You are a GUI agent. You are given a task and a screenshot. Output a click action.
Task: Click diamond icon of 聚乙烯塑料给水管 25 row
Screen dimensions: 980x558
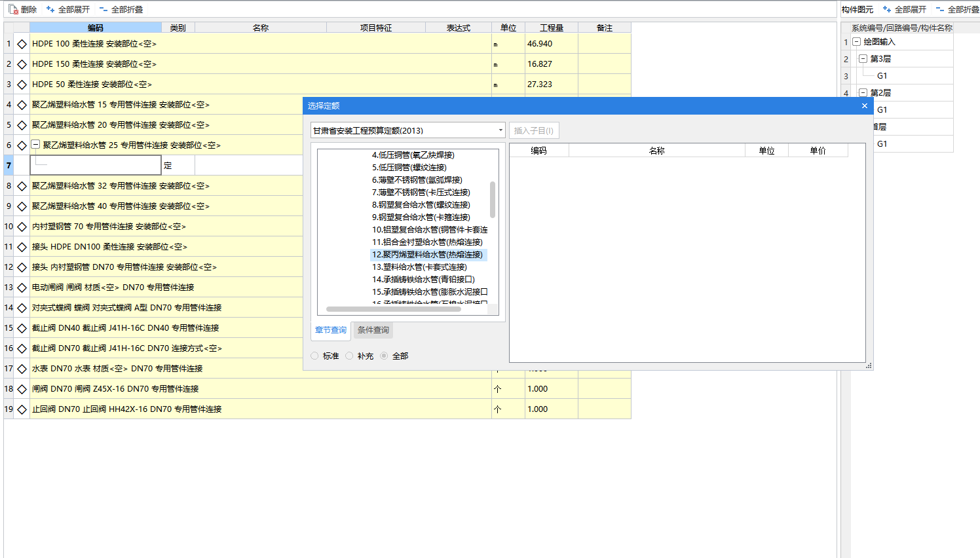[x=22, y=145]
